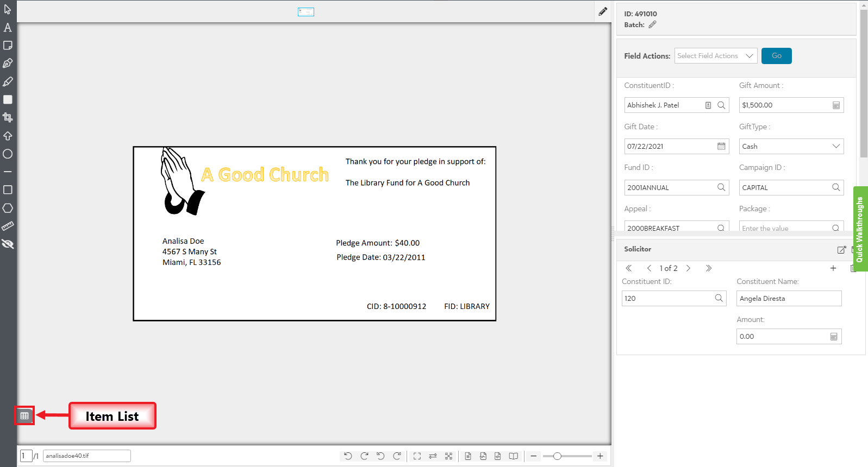Toggle the pencil edit mode icon above document
The image size is (868, 467).
[x=603, y=11]
